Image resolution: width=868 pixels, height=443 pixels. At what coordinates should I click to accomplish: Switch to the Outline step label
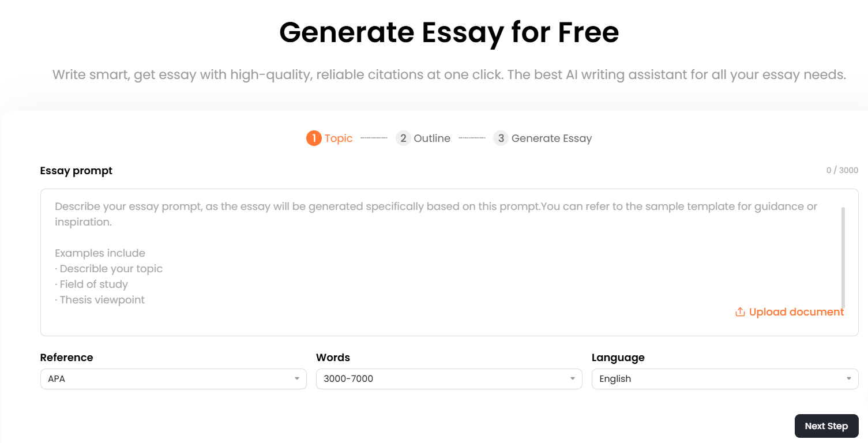(432, 138)
